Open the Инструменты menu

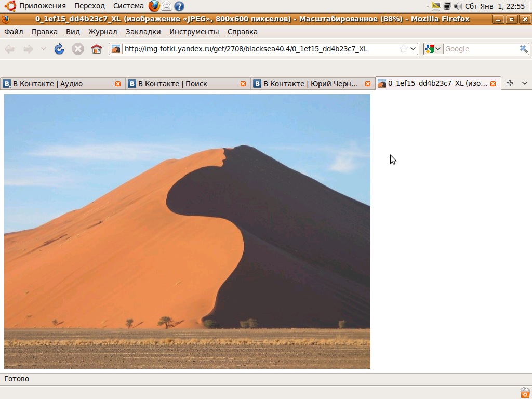tap(194, 32)
